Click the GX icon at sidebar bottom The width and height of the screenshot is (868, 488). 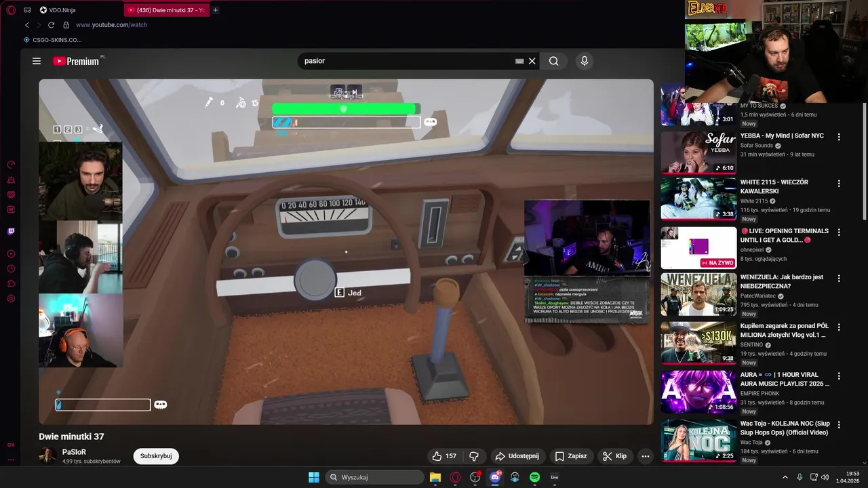(x=11, y=445)
